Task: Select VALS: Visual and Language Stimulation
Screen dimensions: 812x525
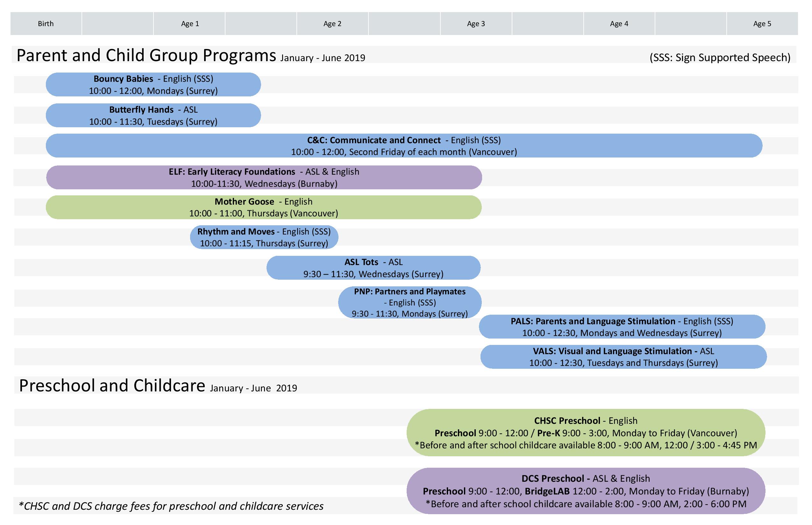Action: (x=623, y=357)
